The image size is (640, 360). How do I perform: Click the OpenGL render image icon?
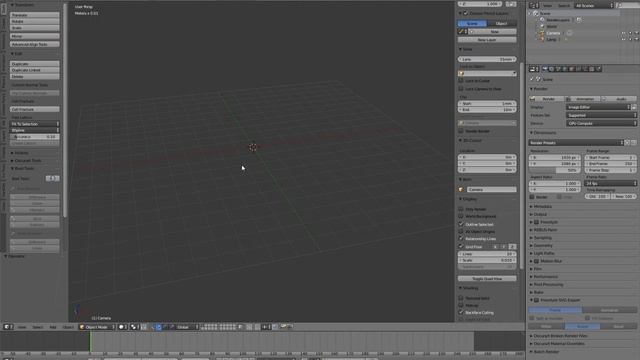tap(283, 327)
